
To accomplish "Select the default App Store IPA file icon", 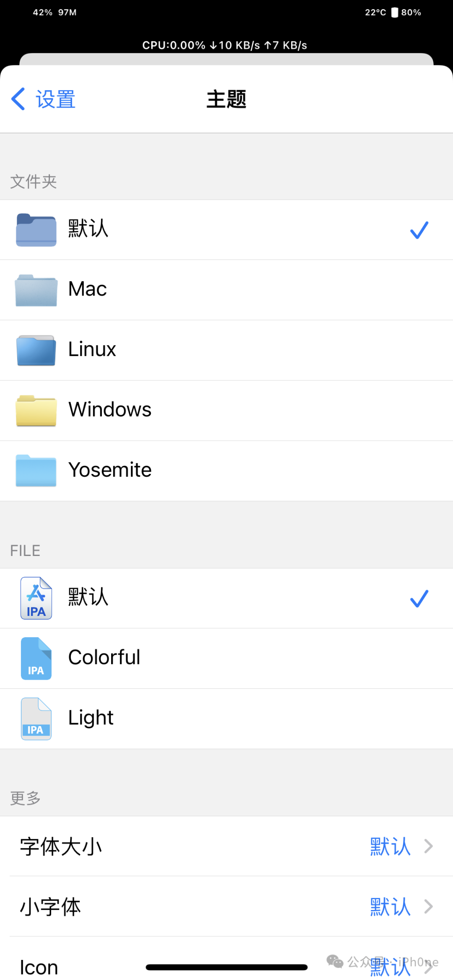I will (36, 598).
